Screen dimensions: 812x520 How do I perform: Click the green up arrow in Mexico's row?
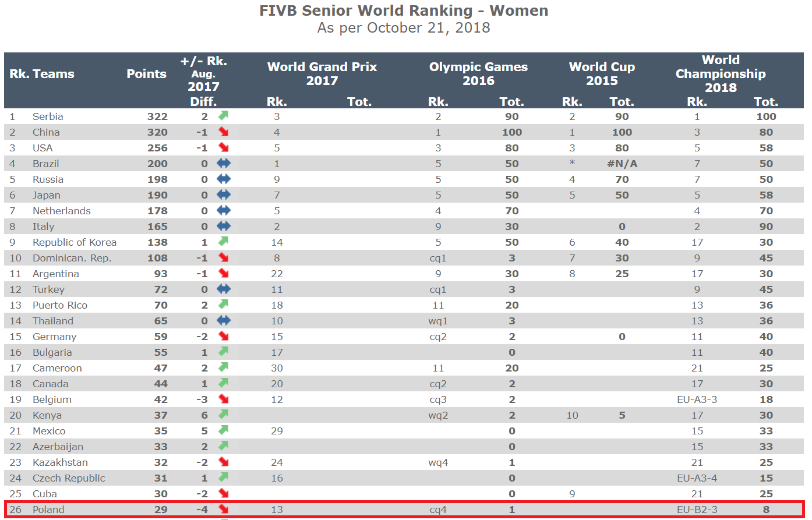[223, 430]
